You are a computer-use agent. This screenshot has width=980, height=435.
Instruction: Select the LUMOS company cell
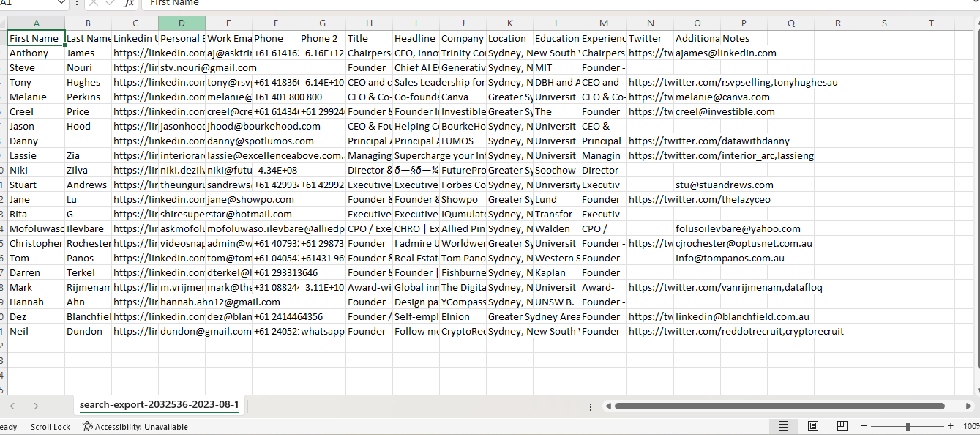[x=463, y=141]
